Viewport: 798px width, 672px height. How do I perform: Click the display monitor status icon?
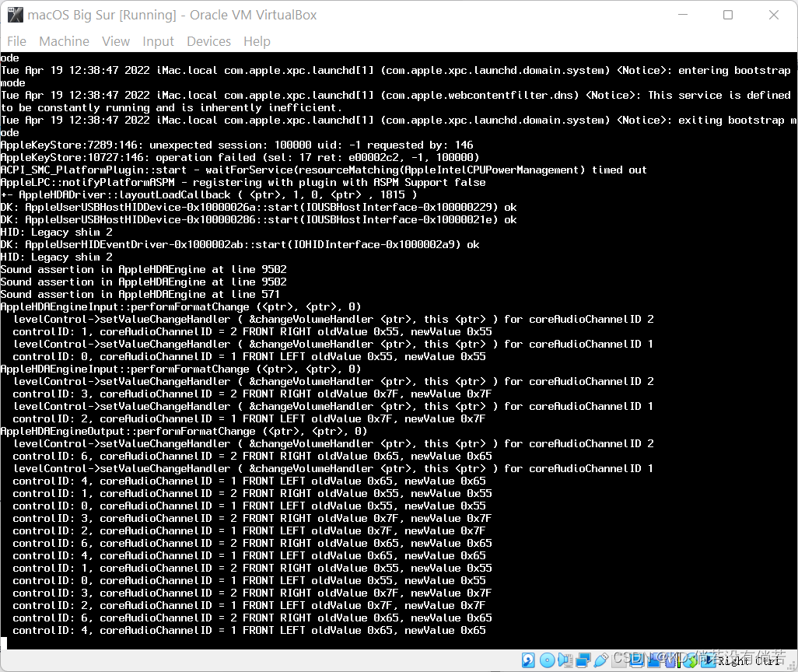(x=637, y=660)
